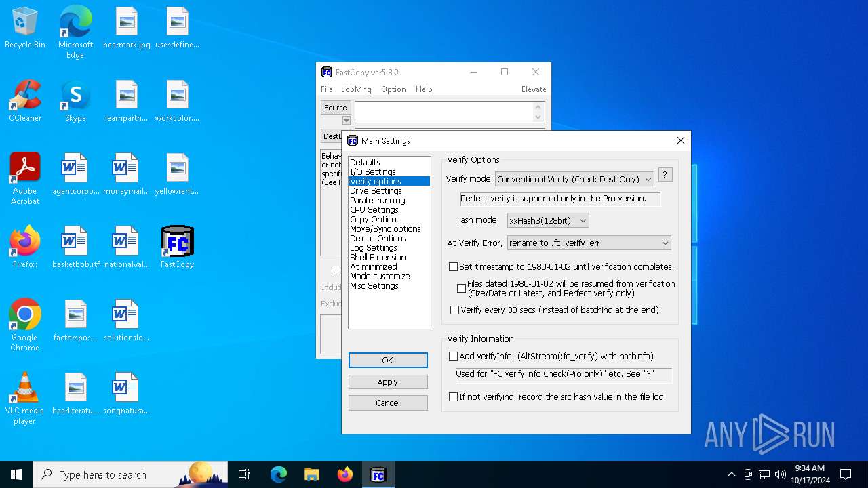Viewport: 868px width, 488px height.
Task: Select Shell Extension in the list
Action: 389,258
